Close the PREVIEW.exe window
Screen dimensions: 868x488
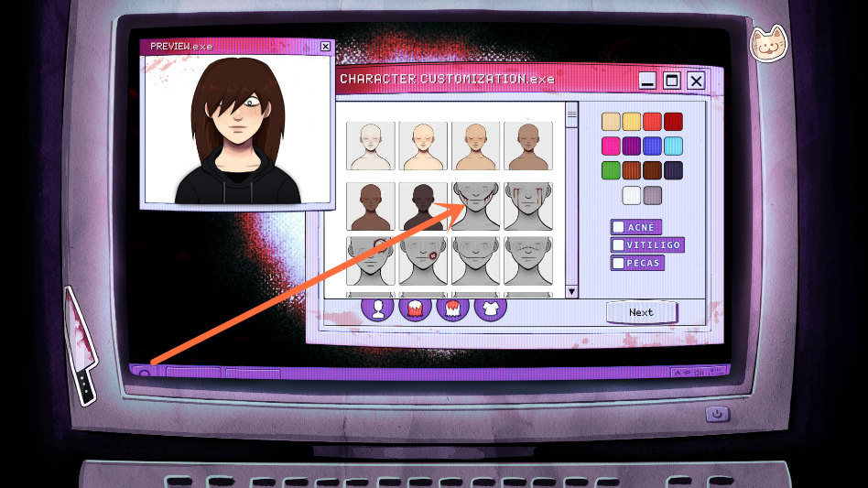tap(325, 46)
